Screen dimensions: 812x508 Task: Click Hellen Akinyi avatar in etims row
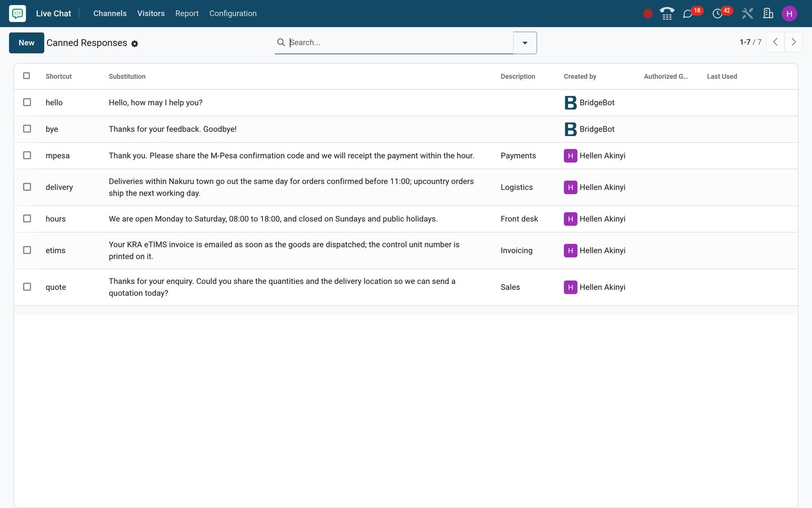point(570,250)
